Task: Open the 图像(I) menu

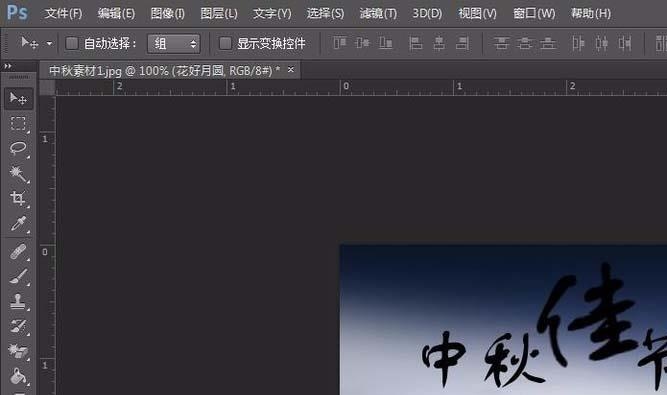Action: [x=168, y=14]
